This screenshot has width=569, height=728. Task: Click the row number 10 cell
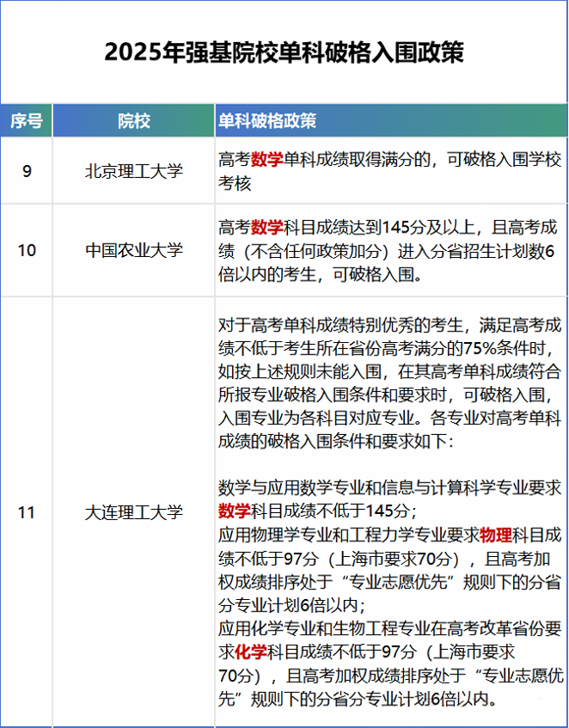tap(27, 250)
